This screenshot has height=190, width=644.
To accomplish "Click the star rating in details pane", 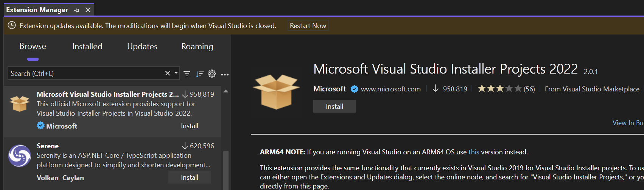I will 499,89.
